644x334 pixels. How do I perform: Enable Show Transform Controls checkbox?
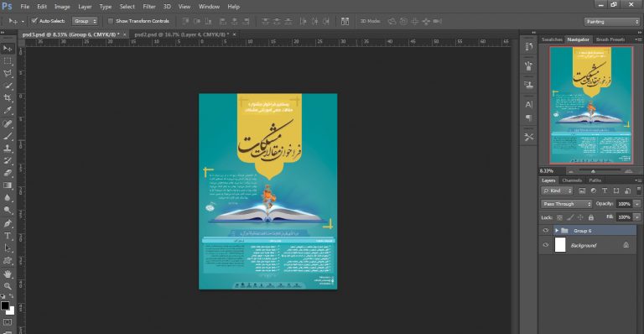111,20
